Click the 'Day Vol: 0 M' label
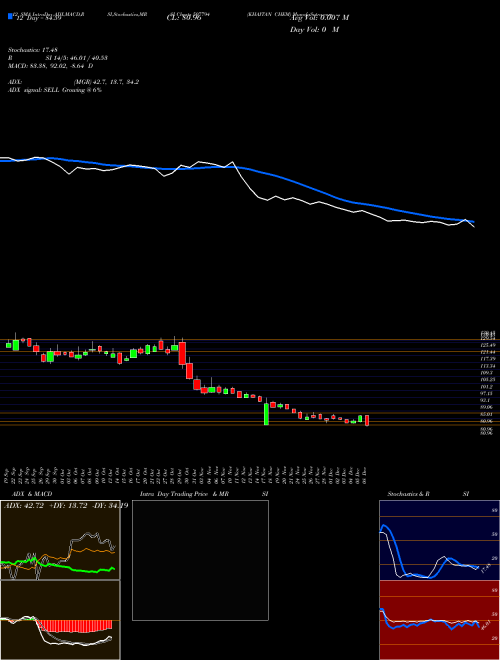 pyautogui.click(x=314, y=30)
